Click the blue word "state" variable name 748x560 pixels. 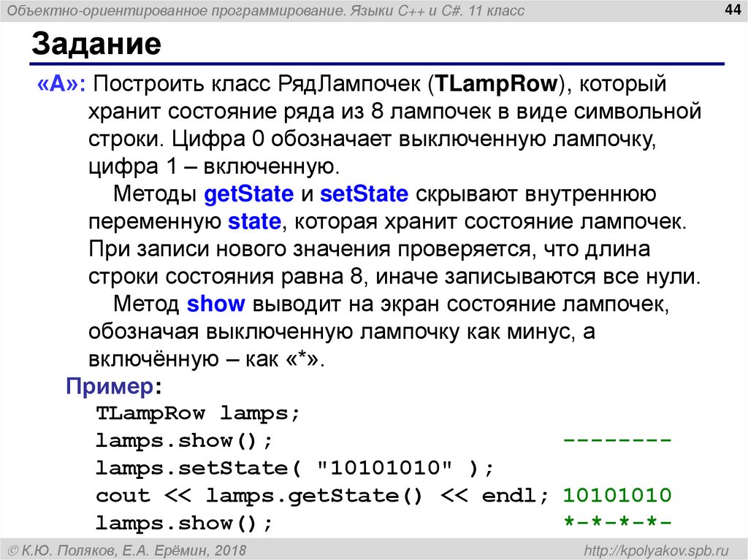[x=254, y=221]
